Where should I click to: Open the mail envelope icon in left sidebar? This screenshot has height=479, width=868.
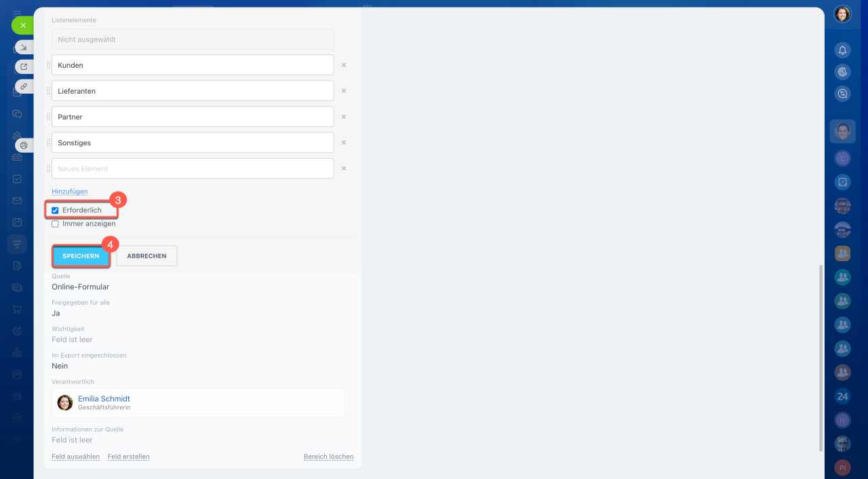(17, 201)
